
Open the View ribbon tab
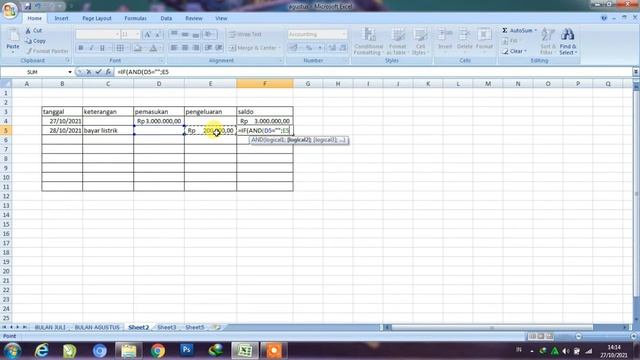(x=221, y=18)
